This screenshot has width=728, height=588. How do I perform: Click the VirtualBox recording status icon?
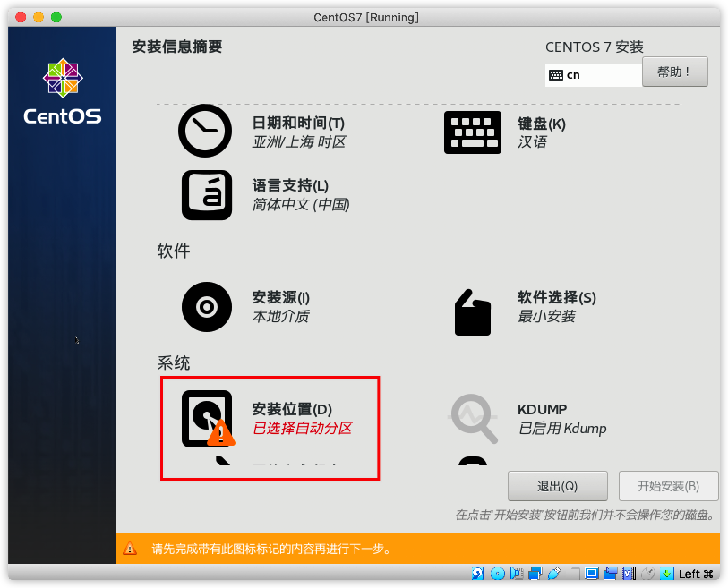pyautogui.click(x=610, y=573)
